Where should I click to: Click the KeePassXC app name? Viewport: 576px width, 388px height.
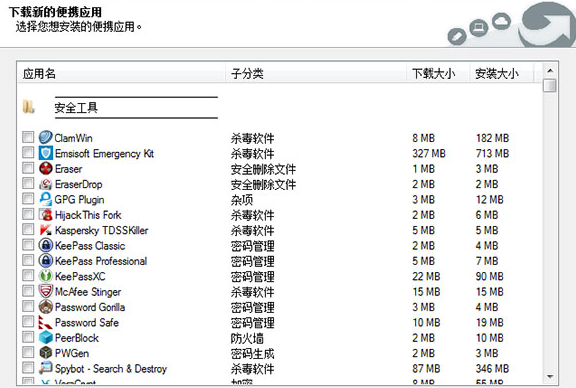pos(80,276)
